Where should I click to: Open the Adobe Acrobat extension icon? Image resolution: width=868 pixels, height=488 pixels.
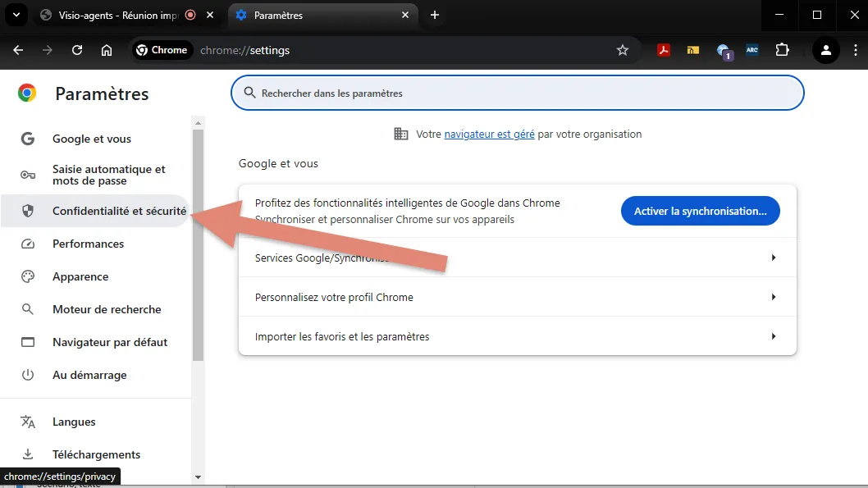[663, 50]
